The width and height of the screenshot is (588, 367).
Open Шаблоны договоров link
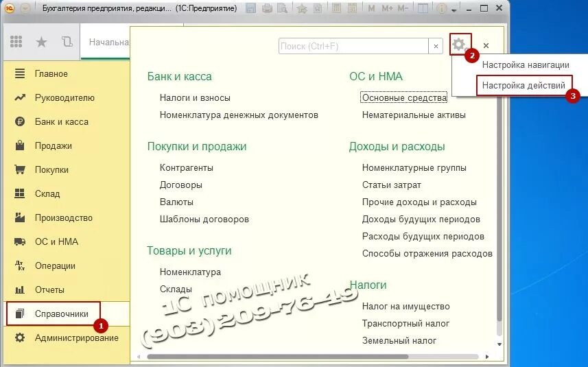tap(204, 220)
